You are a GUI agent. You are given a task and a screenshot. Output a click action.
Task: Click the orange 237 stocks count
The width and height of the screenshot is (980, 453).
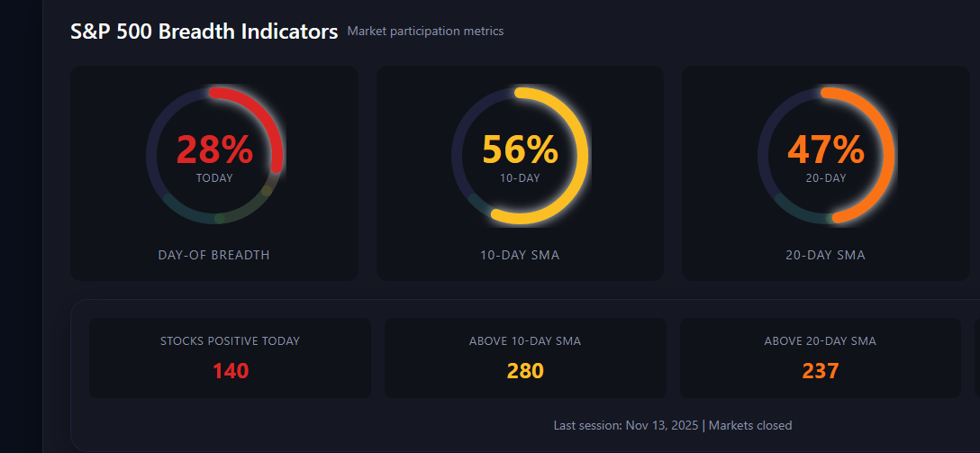(x=820, y=371)
